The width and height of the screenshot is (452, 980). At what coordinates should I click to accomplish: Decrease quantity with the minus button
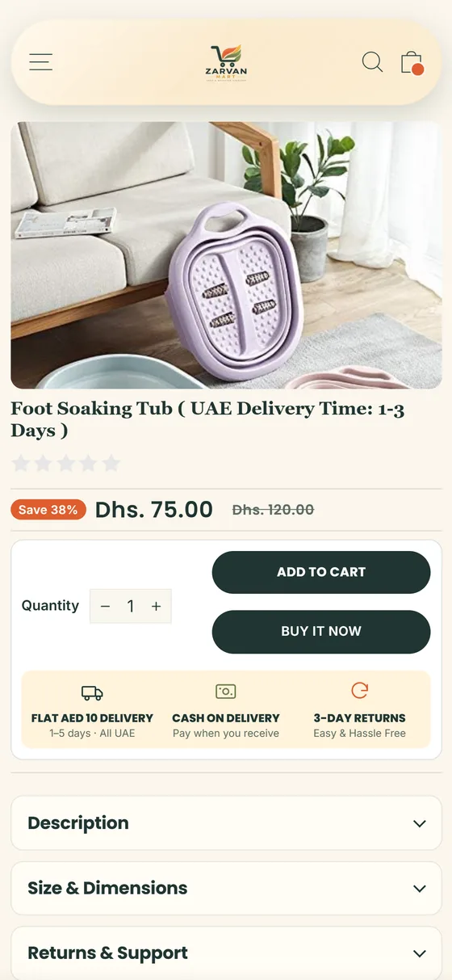(x=105, y=607)
